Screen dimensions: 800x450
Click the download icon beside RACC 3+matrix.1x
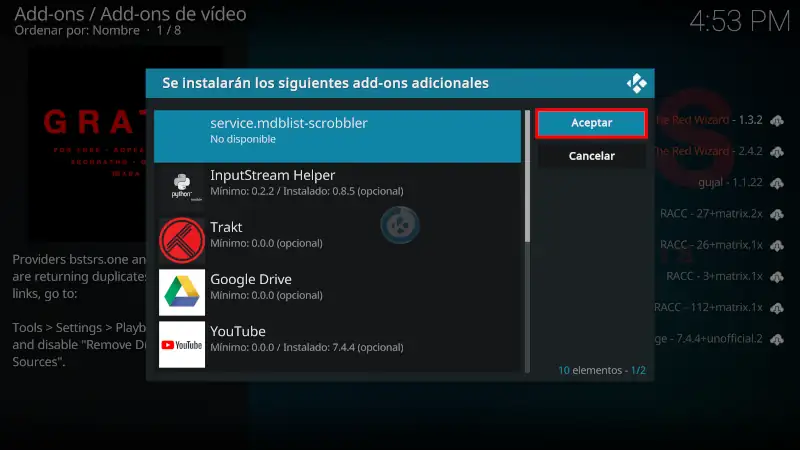777,277
